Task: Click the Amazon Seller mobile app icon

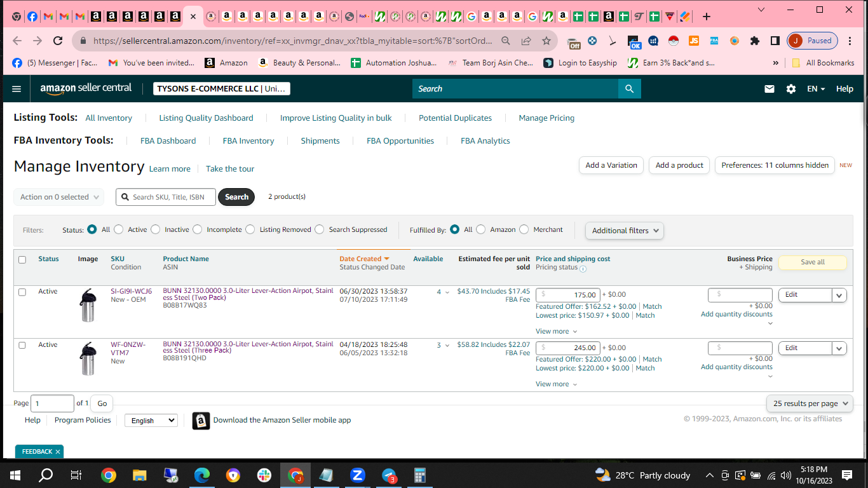Action: coord(201,421)
